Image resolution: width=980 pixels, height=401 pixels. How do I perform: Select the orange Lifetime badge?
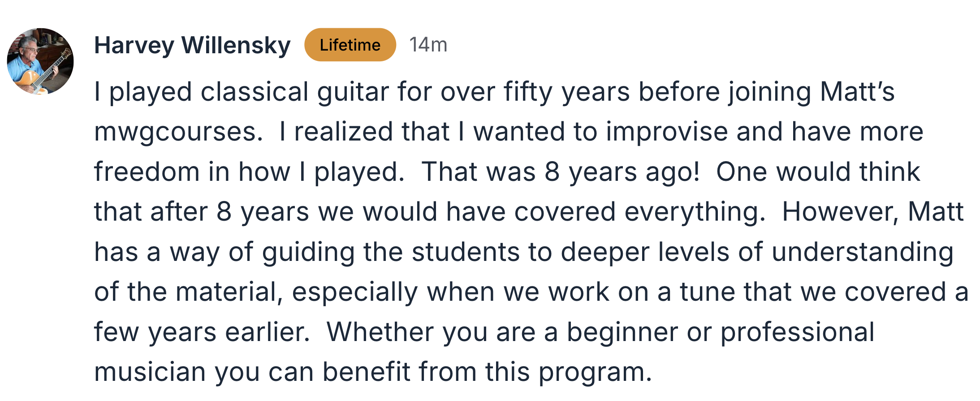click(350, 45)
